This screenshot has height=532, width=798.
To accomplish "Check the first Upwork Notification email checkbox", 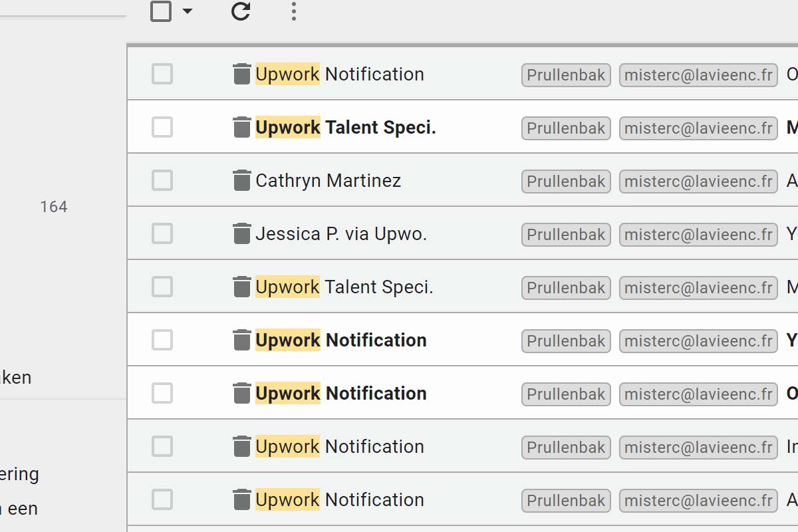I will [162, 74].
